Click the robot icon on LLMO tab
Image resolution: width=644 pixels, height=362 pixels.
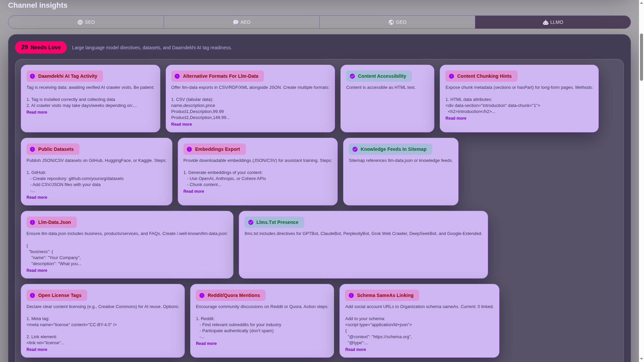tap(546, 22)
